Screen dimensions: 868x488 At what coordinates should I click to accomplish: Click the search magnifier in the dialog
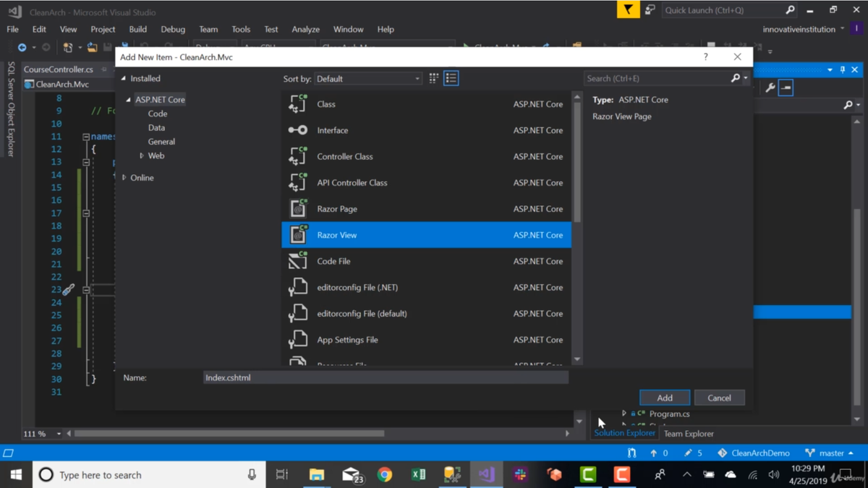pos(736,78)
